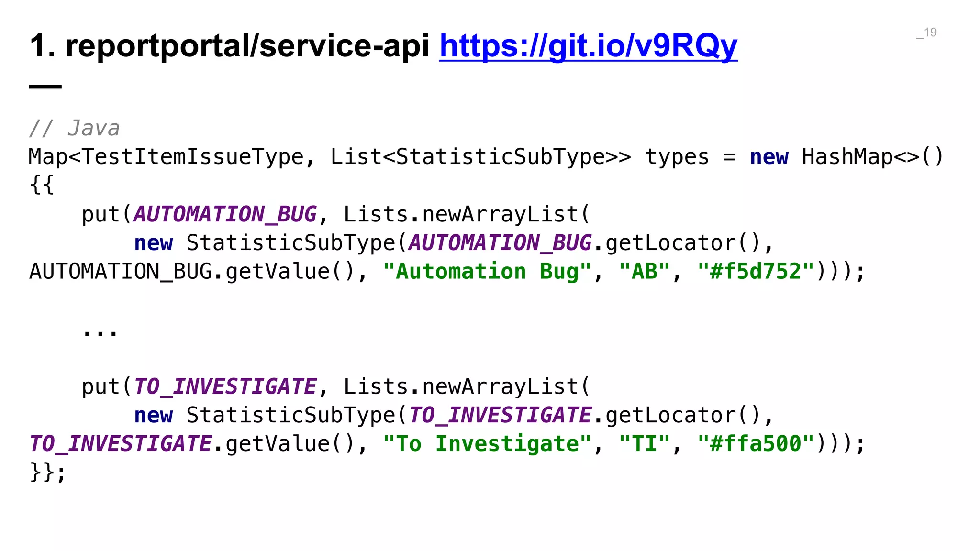Screen dimensions: 980x551
Task: Select the string "TI"
Action: [x=644, y=444]
